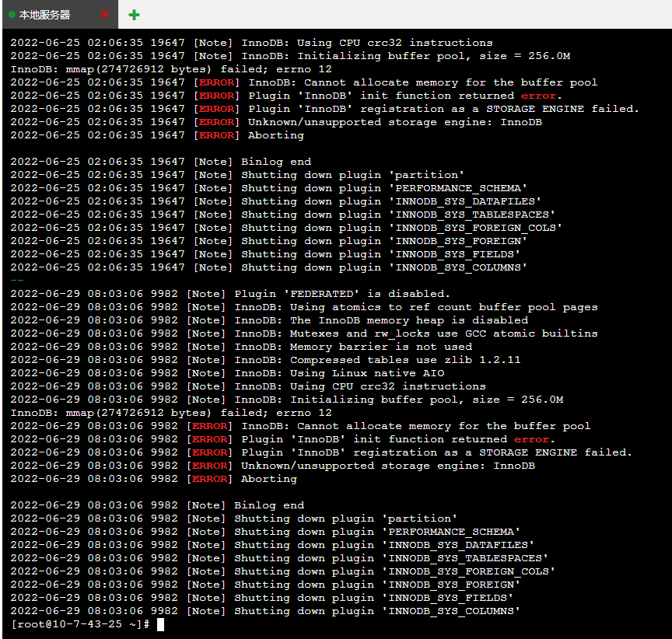The width and height of the screenshot is (672, 639).
Task: Click the '[root@10-7-43-25 ~]#' prompt text
Action: click(x=80, y=624)
